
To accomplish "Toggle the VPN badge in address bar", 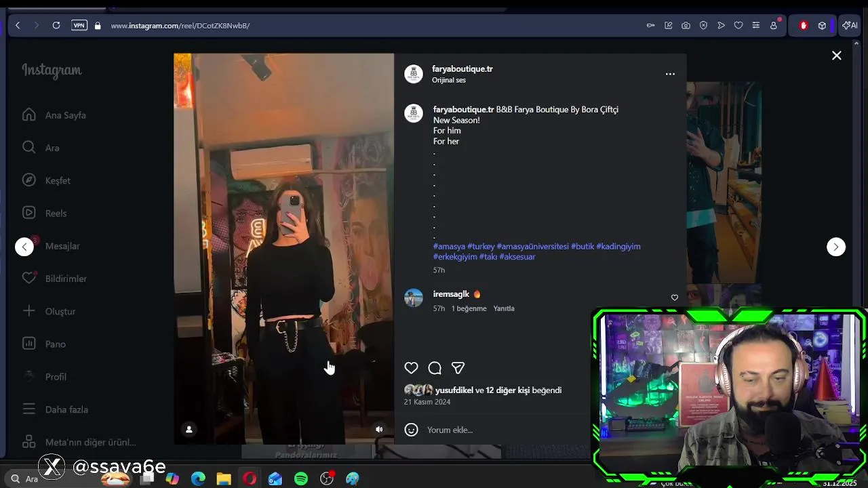I will 79,25.
